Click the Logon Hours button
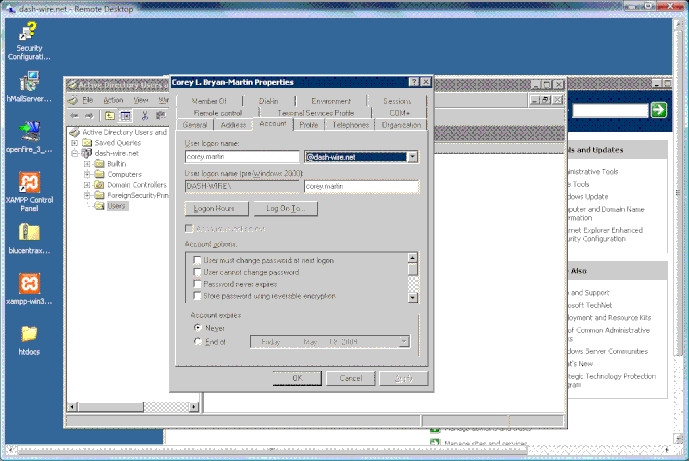This screenshot has width=689, height=461. [x=217, y=208]
